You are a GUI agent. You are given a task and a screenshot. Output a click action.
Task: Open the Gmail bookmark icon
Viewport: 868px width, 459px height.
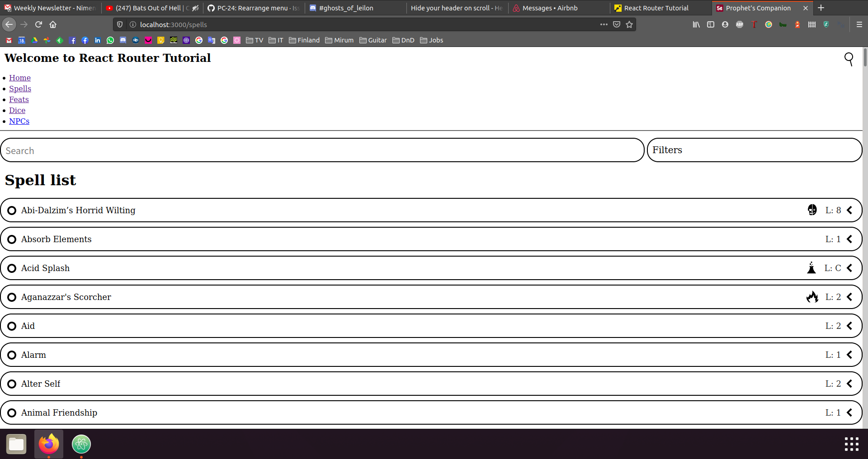(8, 40)
